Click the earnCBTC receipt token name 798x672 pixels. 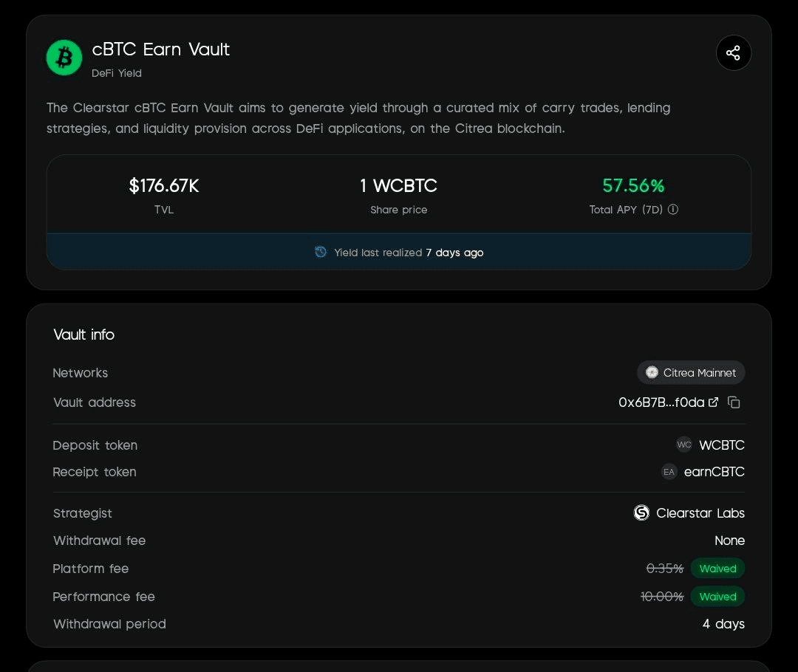714,472
